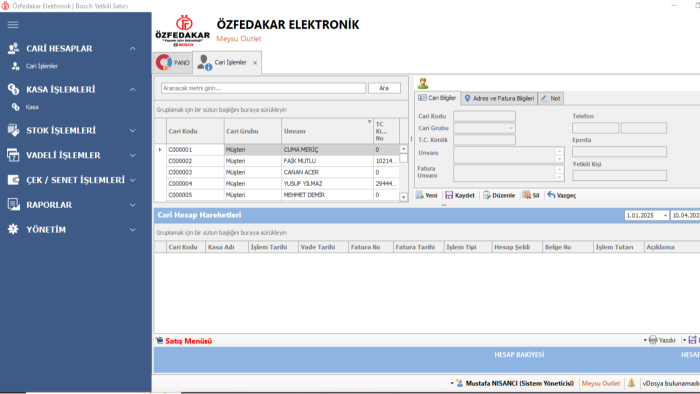Click the Vadeli İşlemler calendar icon
The image size is (700, 394).
click(13, 155)
